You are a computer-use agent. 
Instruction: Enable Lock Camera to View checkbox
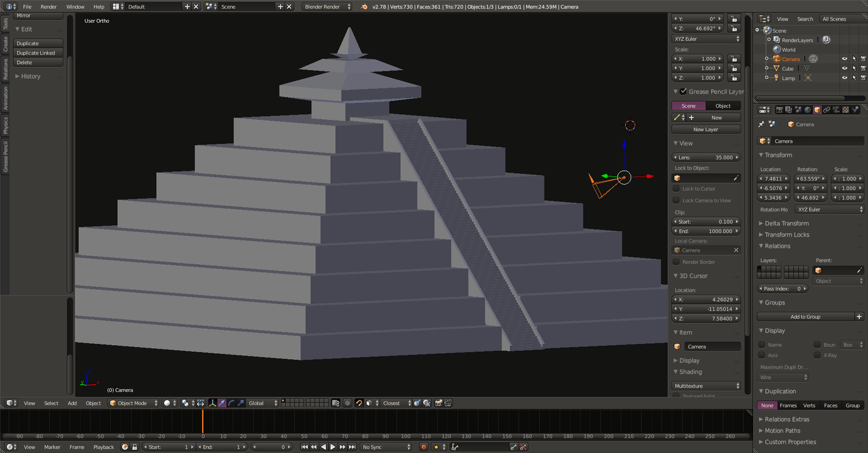676,200
